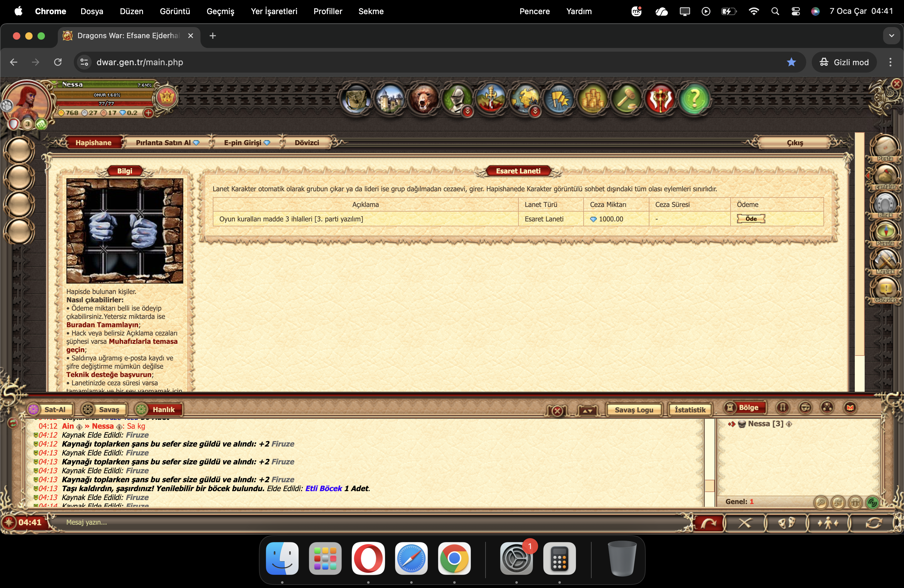Click the search magnifier icon in player list
Screen dimensions: 904x588
821,503
